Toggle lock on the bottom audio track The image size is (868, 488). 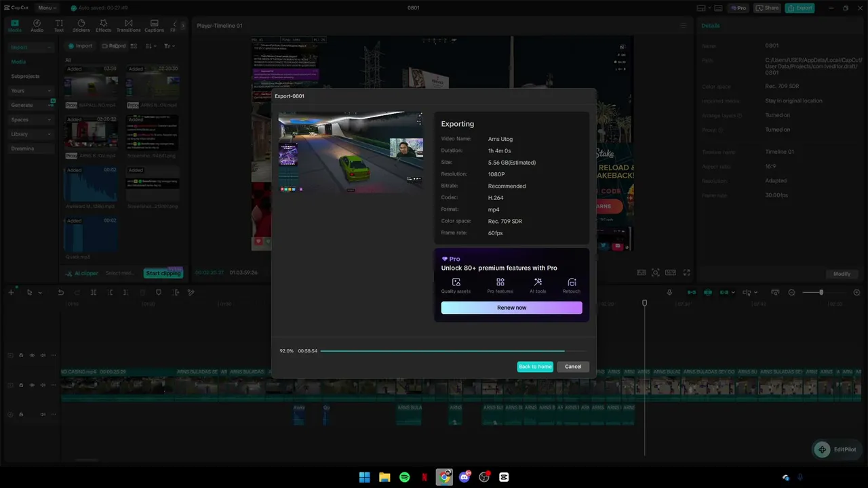[x=21, y=414]
